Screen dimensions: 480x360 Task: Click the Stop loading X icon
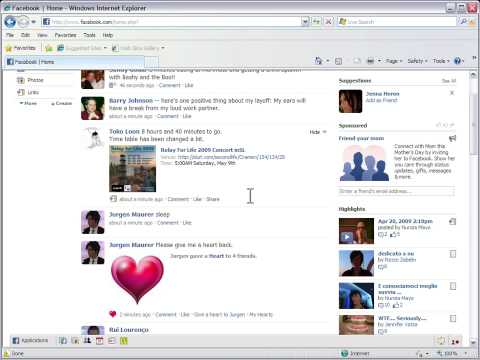[328, 22]
